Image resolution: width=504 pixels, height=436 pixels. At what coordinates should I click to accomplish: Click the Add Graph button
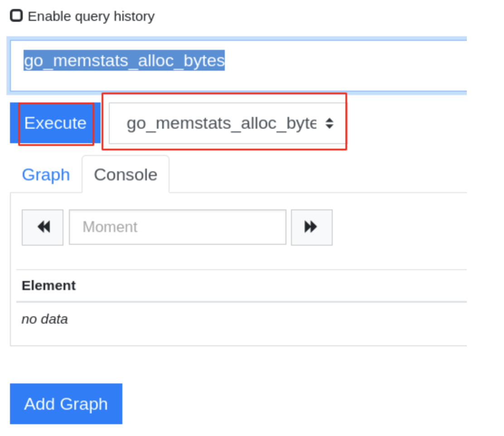[x=66, y=403]
